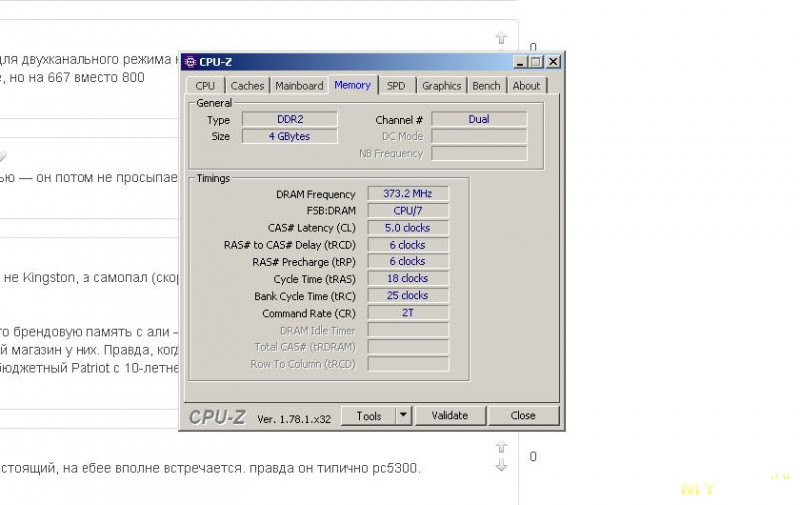Open the Graphics tab
This screenshot has height=505, width=800.
pyautogui.click(x=441, y=86)
